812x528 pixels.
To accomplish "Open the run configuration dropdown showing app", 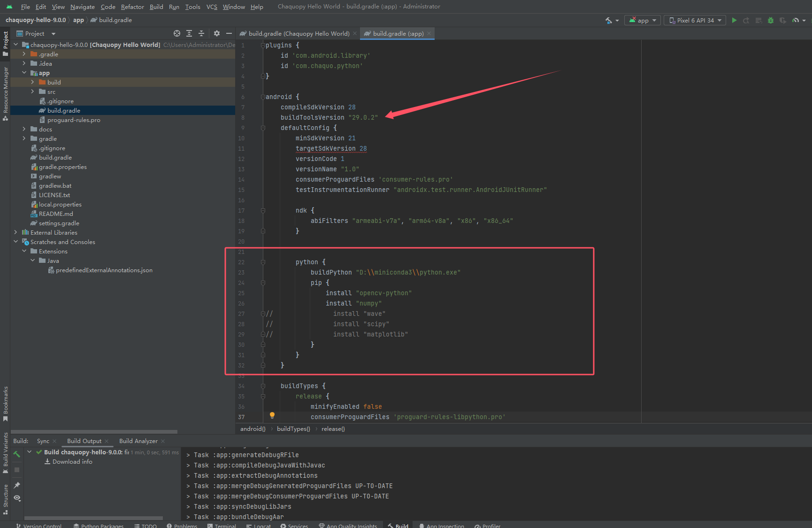I will (x=642, y=20).
